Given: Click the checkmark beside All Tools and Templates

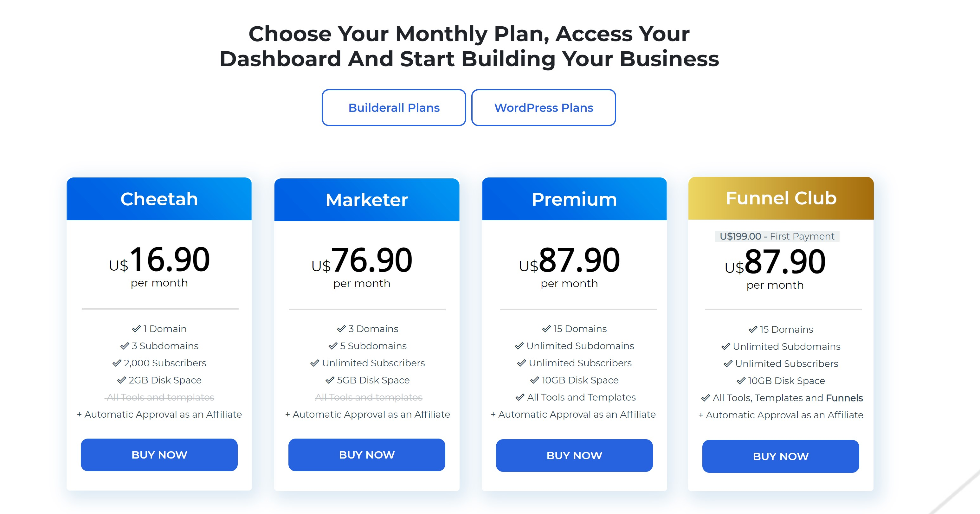Looking at the screenshot, I should tap(520, 397).
